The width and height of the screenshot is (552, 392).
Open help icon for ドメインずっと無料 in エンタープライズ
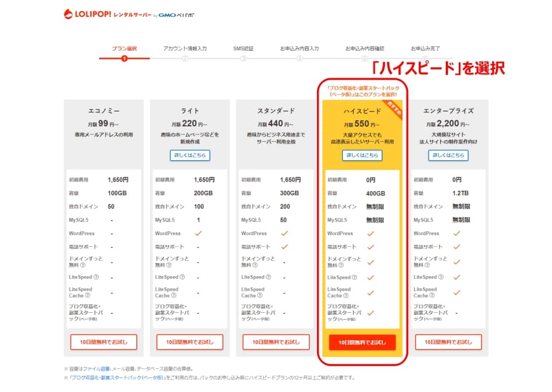[427, 265]
